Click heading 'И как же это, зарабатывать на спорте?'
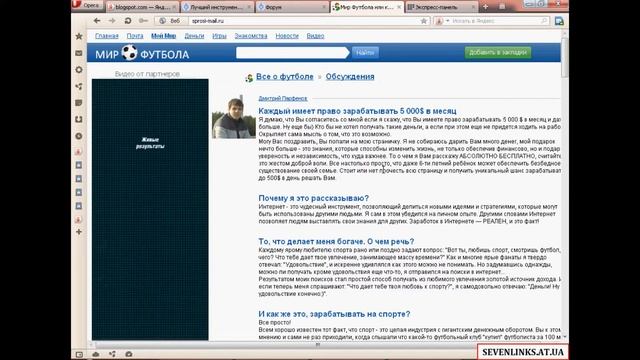 click(334, 314)
